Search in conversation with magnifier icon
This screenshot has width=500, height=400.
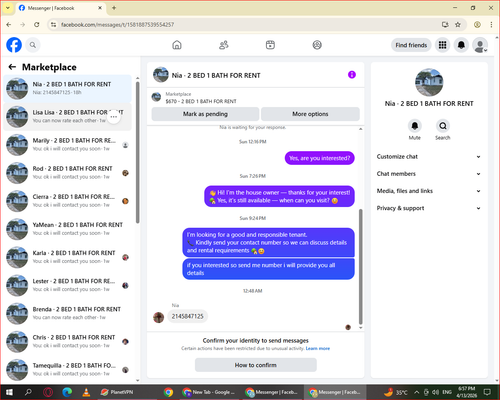pos(443,126)
